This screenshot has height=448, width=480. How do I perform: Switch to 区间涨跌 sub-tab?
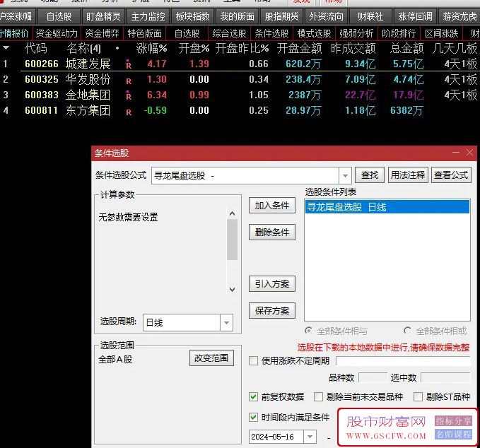(x=441, y=33)
